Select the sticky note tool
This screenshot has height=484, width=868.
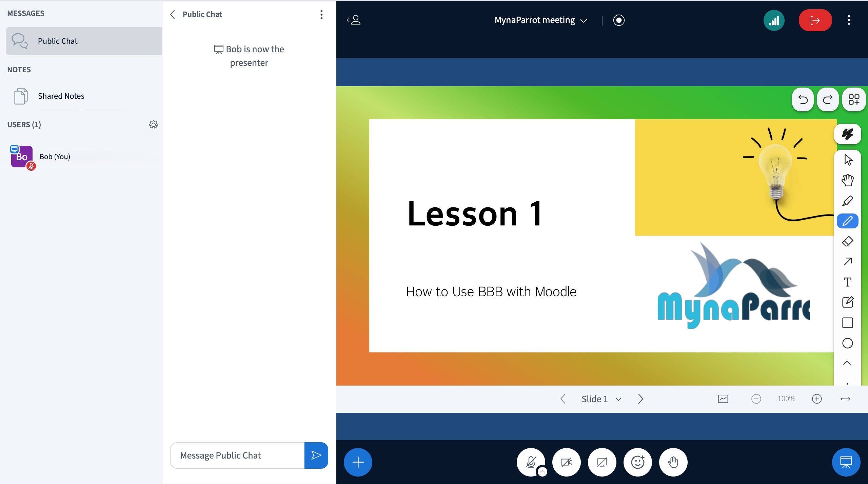click(x=847, y=302)
